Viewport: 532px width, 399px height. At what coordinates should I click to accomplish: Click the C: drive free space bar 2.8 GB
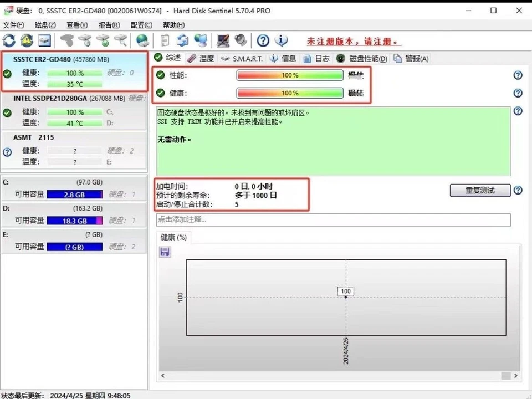(x=75, y=195)
